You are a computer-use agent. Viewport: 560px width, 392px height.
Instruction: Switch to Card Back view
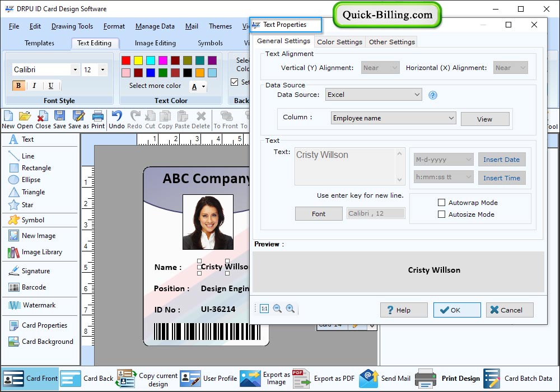[87, 379]
